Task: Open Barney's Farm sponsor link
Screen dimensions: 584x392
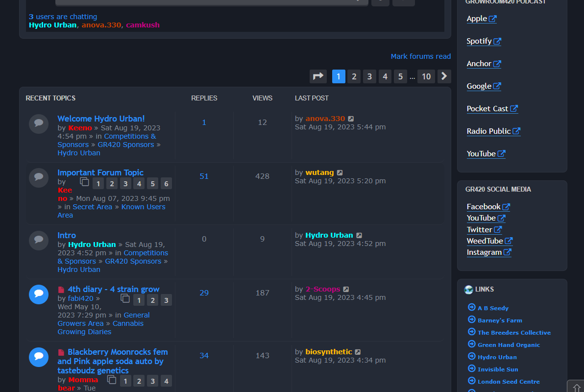Action: coord(500,320)
